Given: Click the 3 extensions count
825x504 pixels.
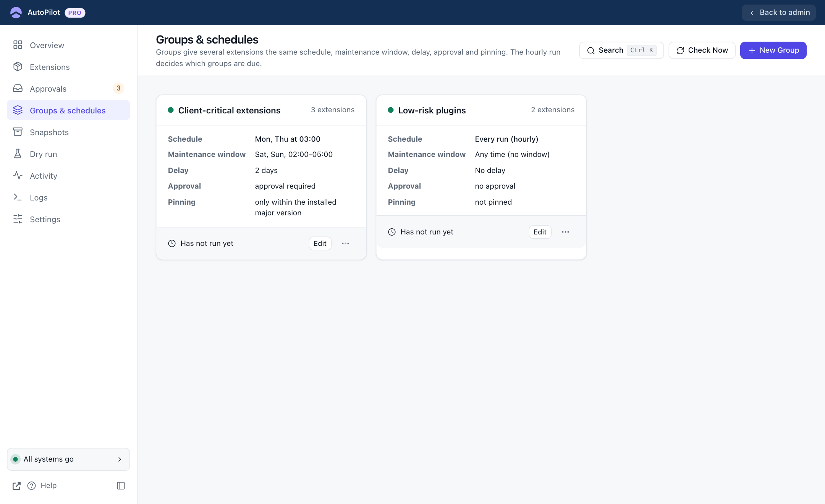Looking at the screenshot, I should 332,110.
